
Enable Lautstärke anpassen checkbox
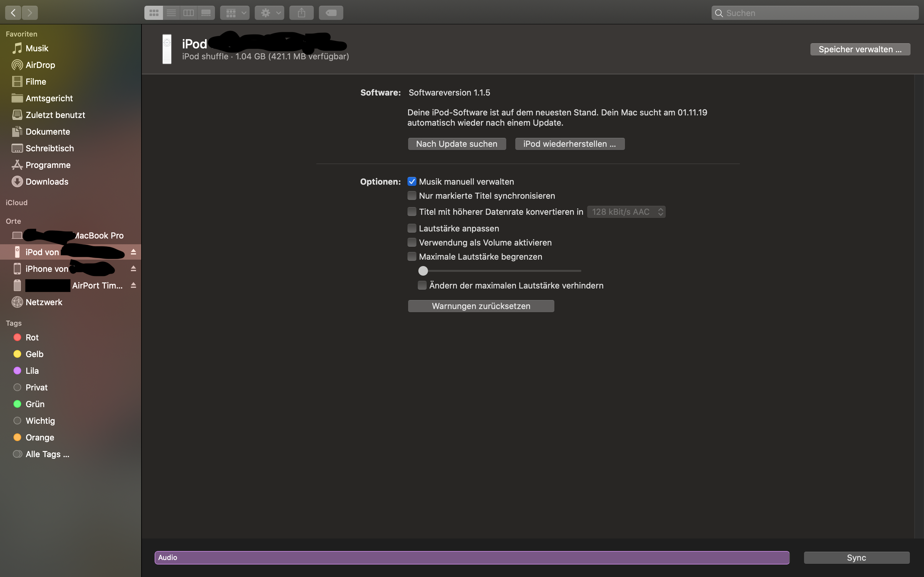(412, 228)
